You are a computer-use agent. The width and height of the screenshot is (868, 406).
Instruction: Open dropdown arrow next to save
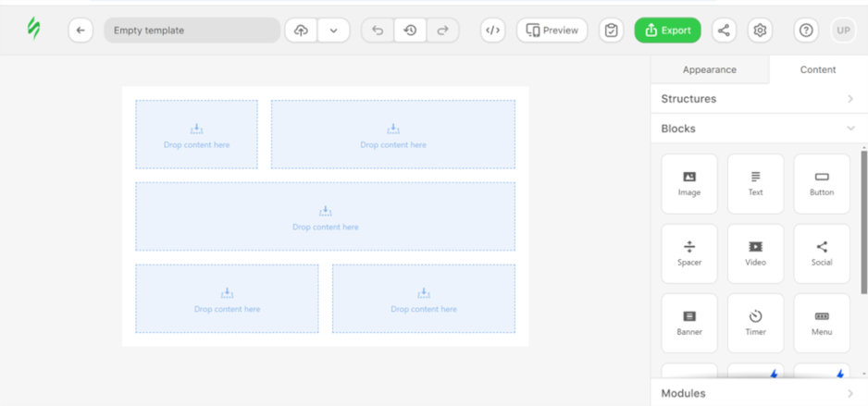tap(333, 31)
